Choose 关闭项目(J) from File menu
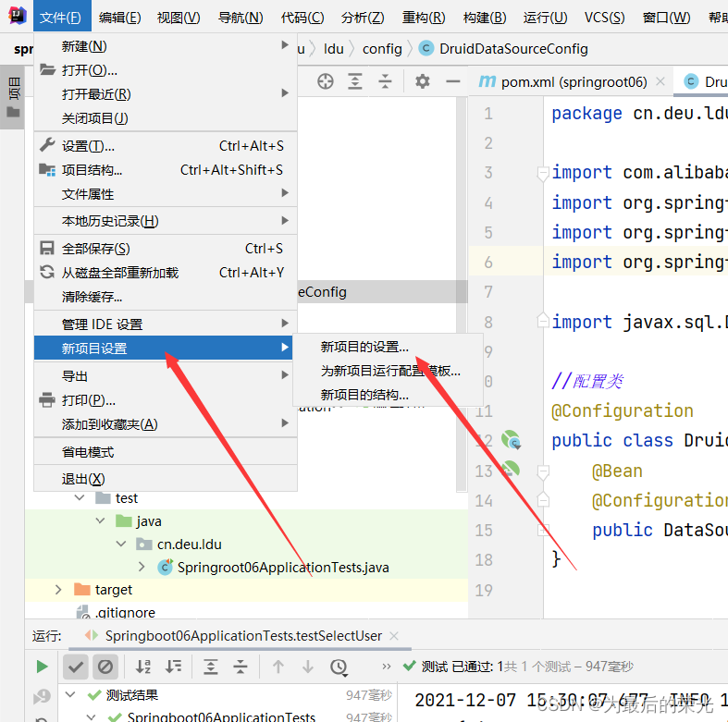Image resolution: width=728 pixels, height=722 pixels. [x=165, y=118]
